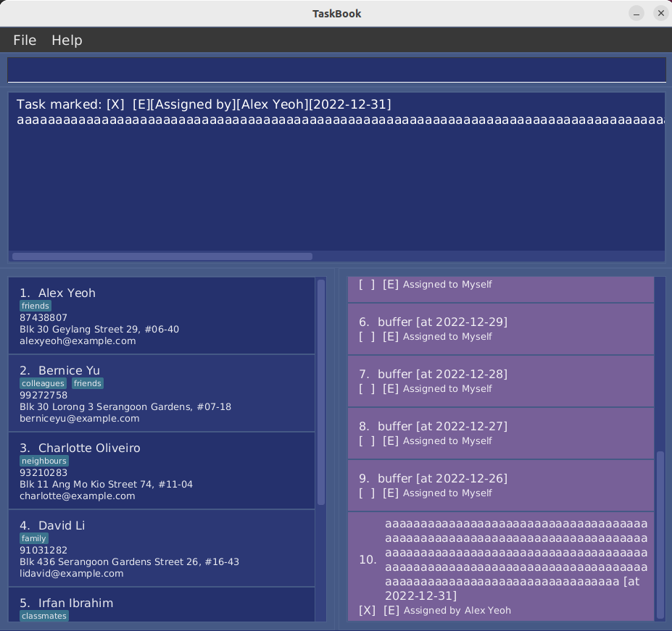This screenshot has width=672, height=631.
Task: Click address Blk 436 Serangoon Gardens Street 26
Action: click(x=130, y=562)
